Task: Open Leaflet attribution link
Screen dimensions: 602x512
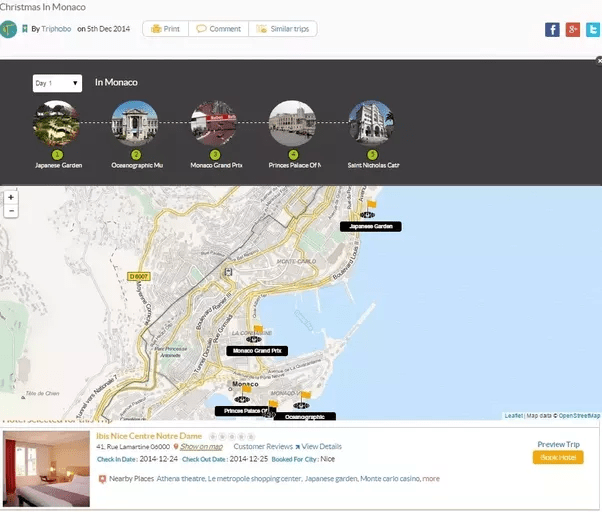Action: click(514, 416)
